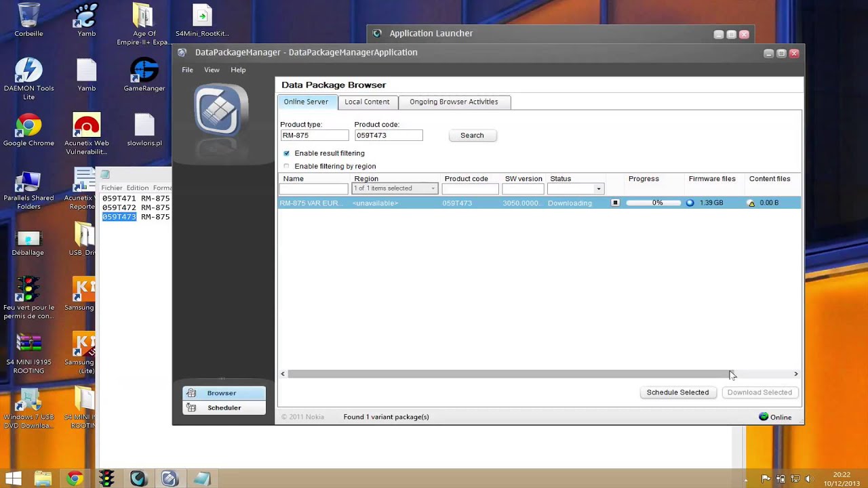Click the 059T471 line in Notepad
This screenshot has width=868, height=488.
point(136,199)
